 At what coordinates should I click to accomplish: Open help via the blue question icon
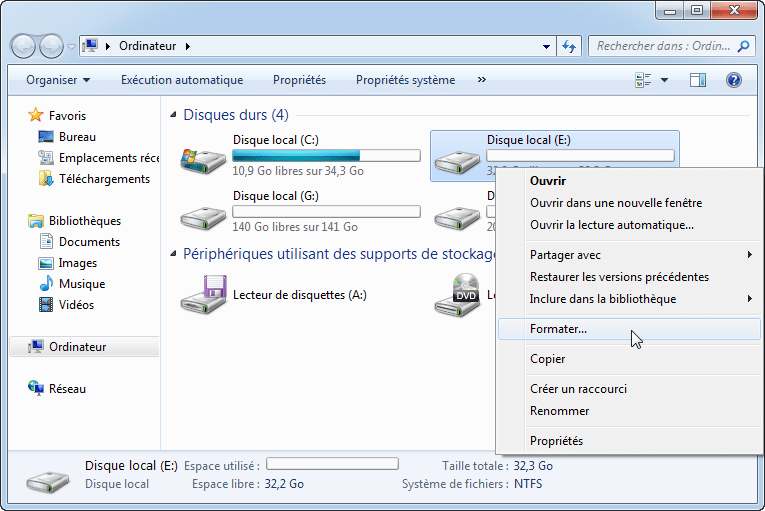pos(734,80)
